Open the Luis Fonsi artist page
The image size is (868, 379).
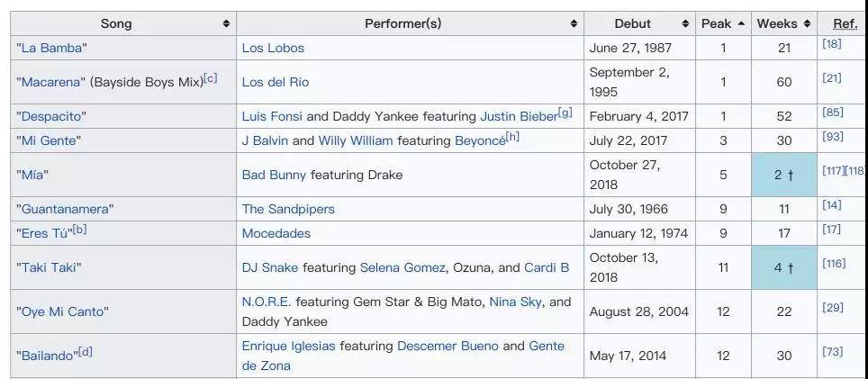tap(272, 116)
